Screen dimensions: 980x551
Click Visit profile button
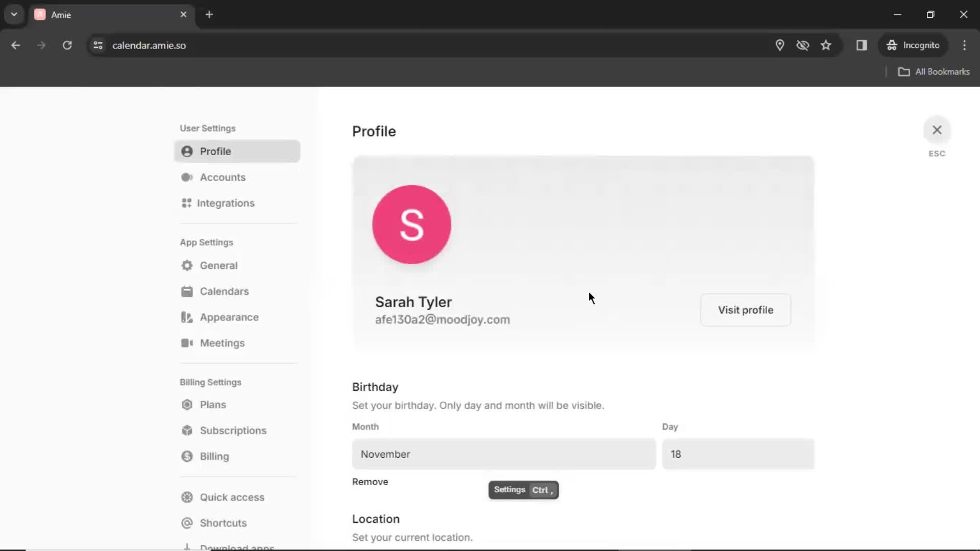coord(746,310)
